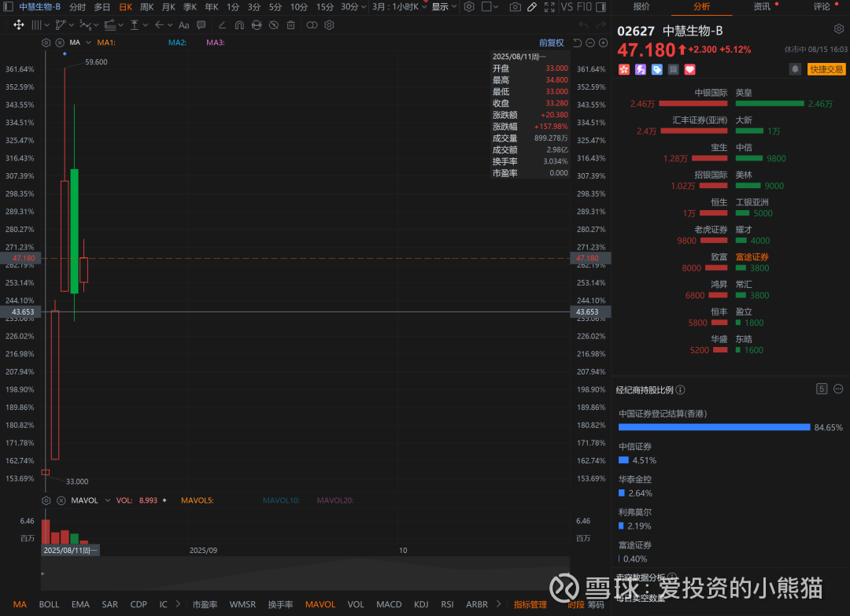The width and height of the screenshot is (850, 616).
Task: Enter fullscreen chart mode
Action: [549, 7]
